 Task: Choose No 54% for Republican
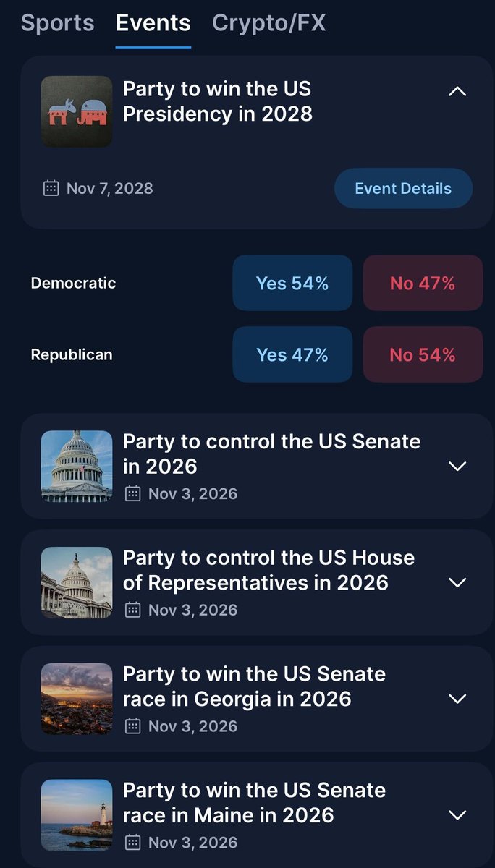(423, 354)
